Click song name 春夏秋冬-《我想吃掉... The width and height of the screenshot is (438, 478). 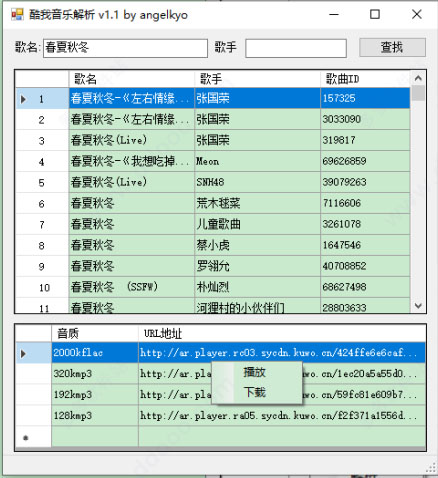[x=132, y=161]
